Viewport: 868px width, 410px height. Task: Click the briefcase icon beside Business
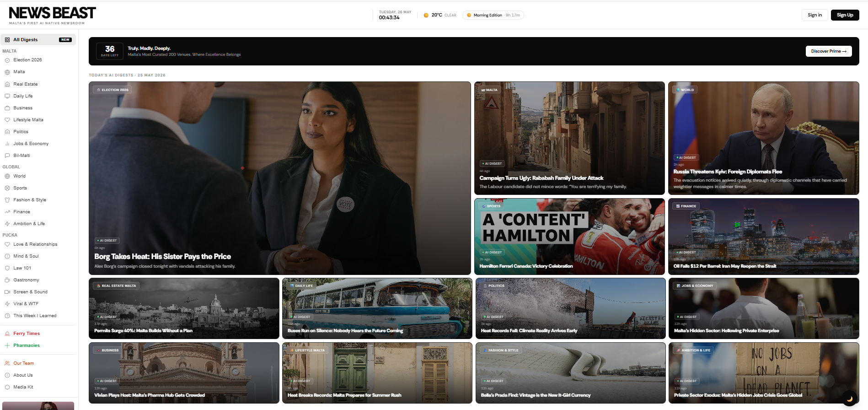click(7, 108)
